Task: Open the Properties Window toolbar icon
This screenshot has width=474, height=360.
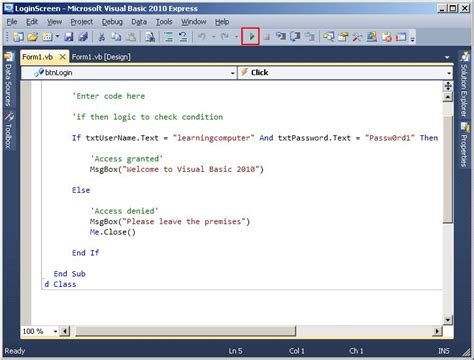Action: [x=343, y=36]
